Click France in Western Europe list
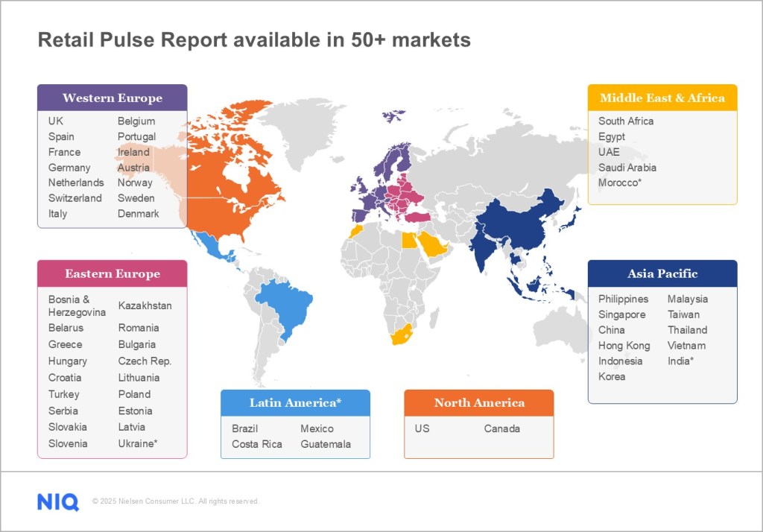Image resolution: width=763 pixels, height=532 pixels. tap(64, 152)
